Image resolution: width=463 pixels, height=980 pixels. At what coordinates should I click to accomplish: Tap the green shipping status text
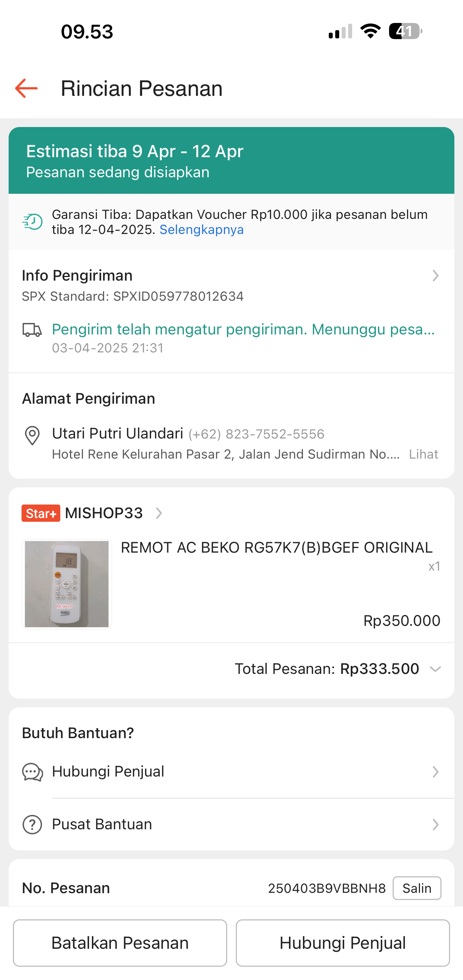pos(243,329)
